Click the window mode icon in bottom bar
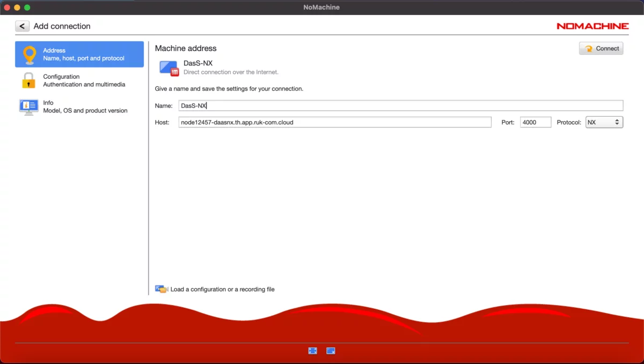644x364 pixels. click(x=331, y=351)
